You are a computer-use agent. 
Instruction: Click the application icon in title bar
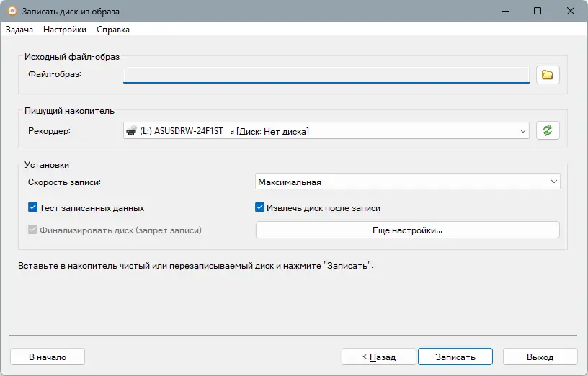coord(12,12)
